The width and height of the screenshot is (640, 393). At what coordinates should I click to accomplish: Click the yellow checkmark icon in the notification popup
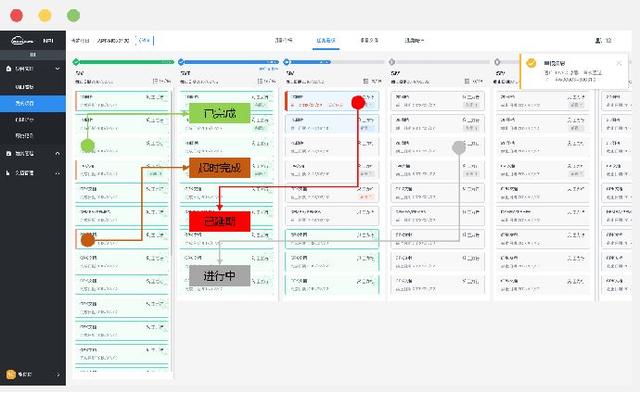531,63
